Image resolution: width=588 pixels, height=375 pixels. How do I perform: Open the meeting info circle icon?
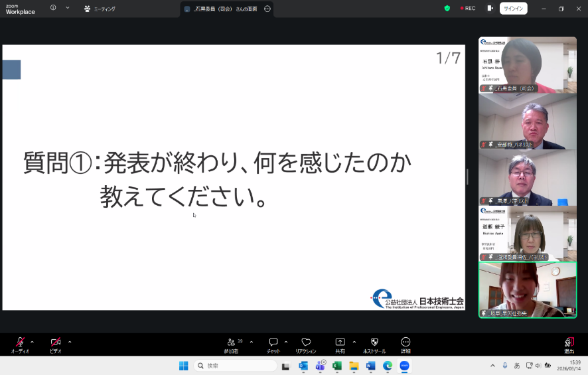53,8
